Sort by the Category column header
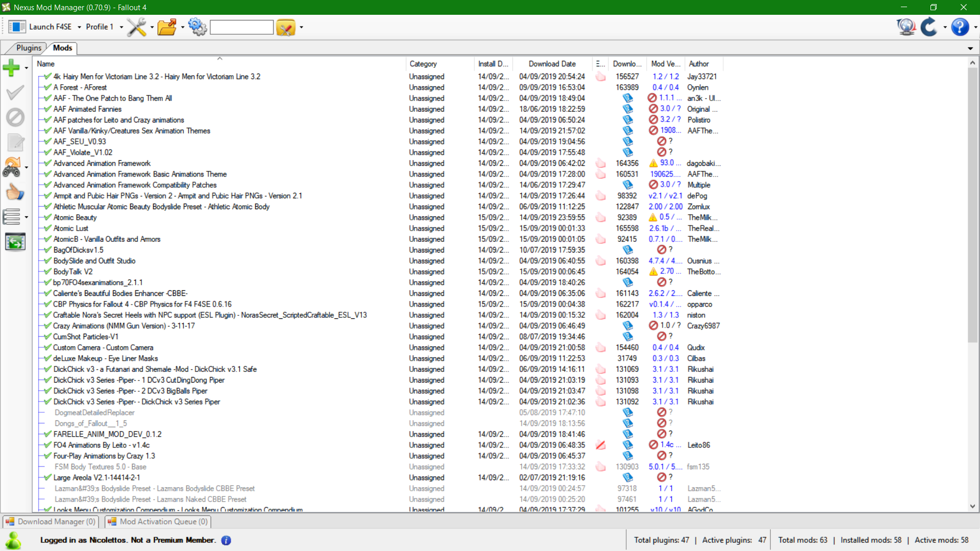980x551 pixels. 440,64
